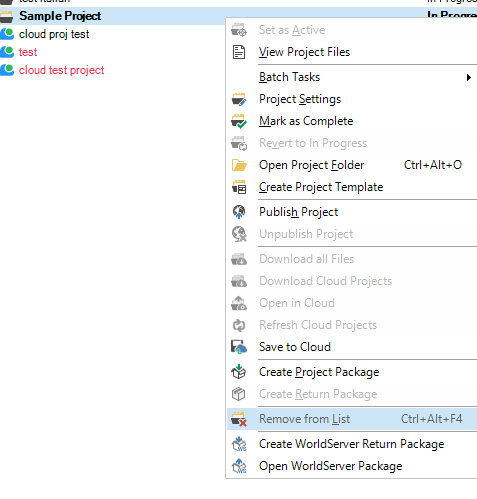Screen dimensions: 477x499
Task: Click the Ctrl+Alt+O shortcut text
Action: [433, 165]
